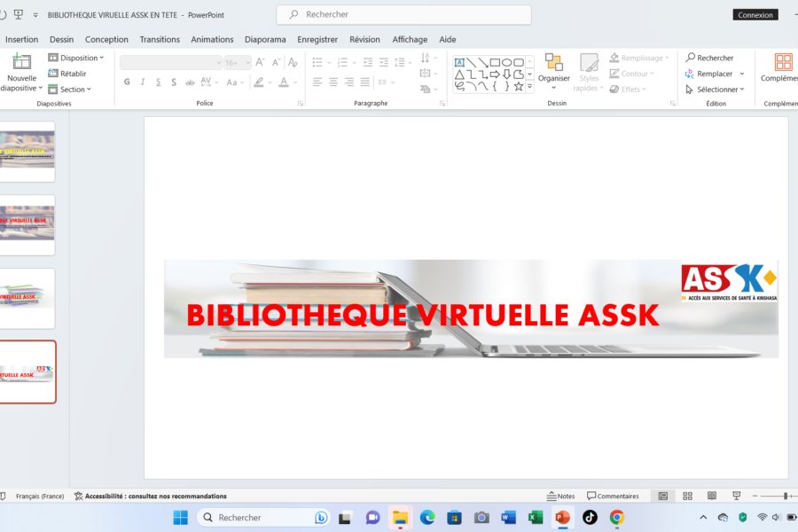The width and height of the screenshot is (798, 532).
Task: Open Excel from the taskbar
Action: tap(536, 517)
